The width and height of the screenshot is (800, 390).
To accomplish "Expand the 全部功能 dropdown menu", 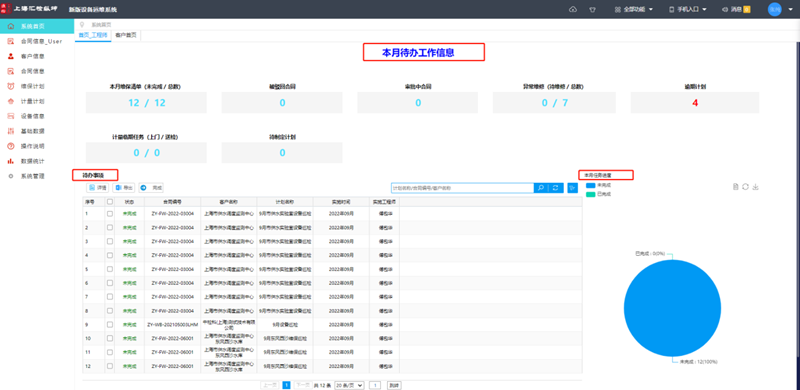I will tap(634, 9).
